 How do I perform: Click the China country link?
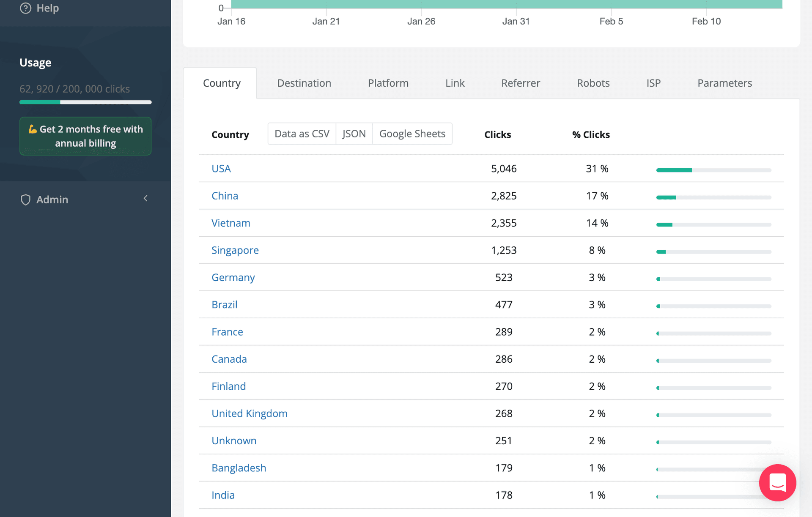225,196
